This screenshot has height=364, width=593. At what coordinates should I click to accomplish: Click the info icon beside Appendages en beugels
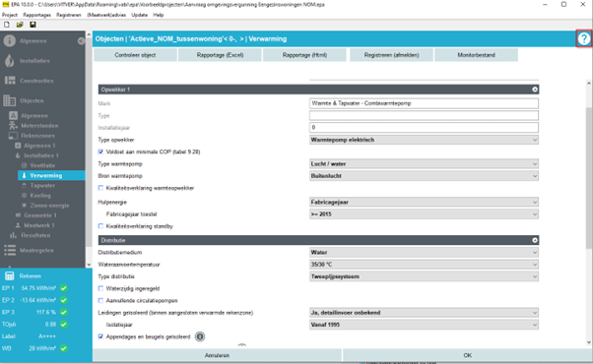(x=200, y=336)
